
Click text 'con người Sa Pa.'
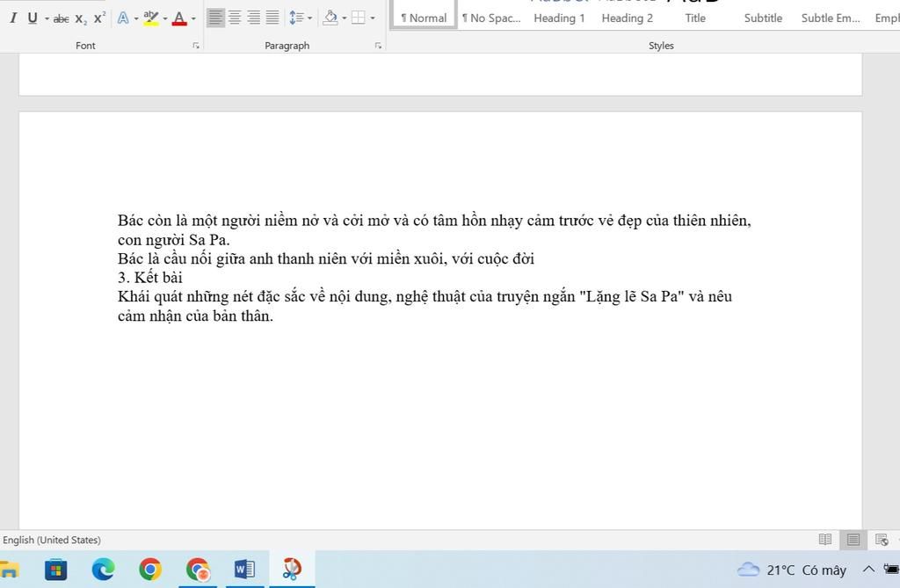click(x=174, y=239)
